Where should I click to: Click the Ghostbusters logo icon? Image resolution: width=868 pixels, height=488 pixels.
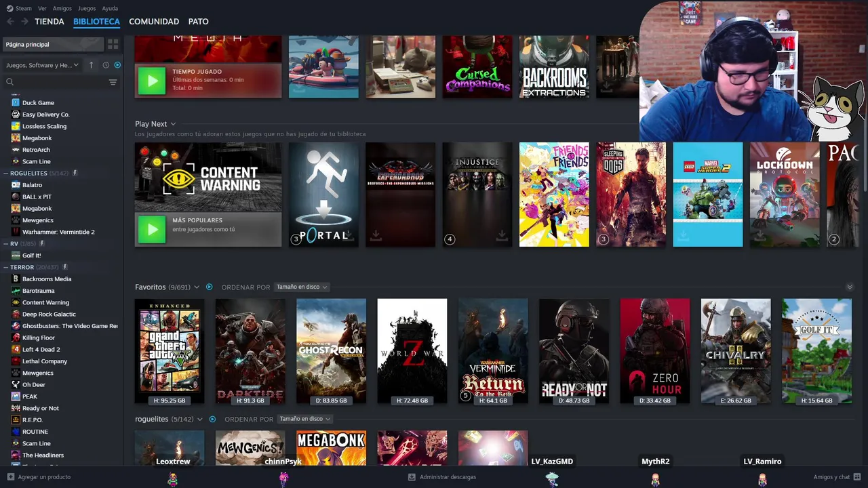click(x=16, y=326)
